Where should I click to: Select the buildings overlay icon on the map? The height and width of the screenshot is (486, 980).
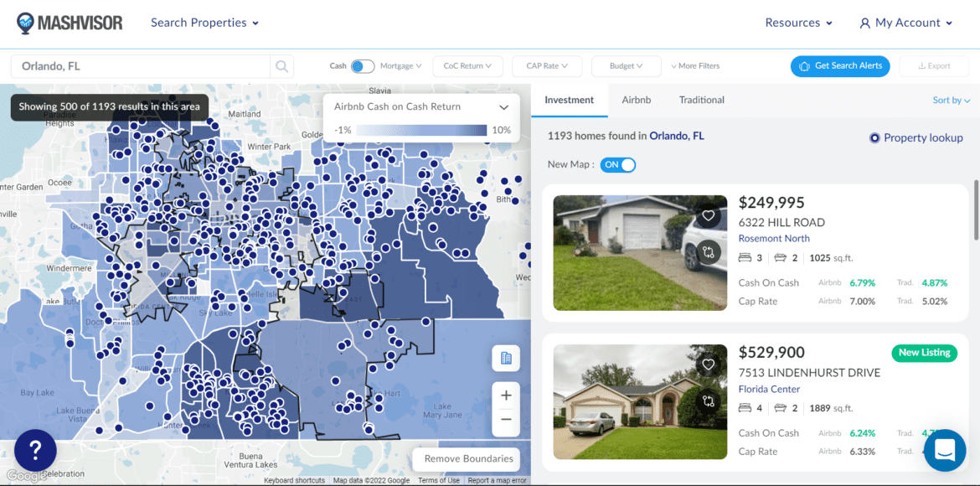(x=506, y=358)
